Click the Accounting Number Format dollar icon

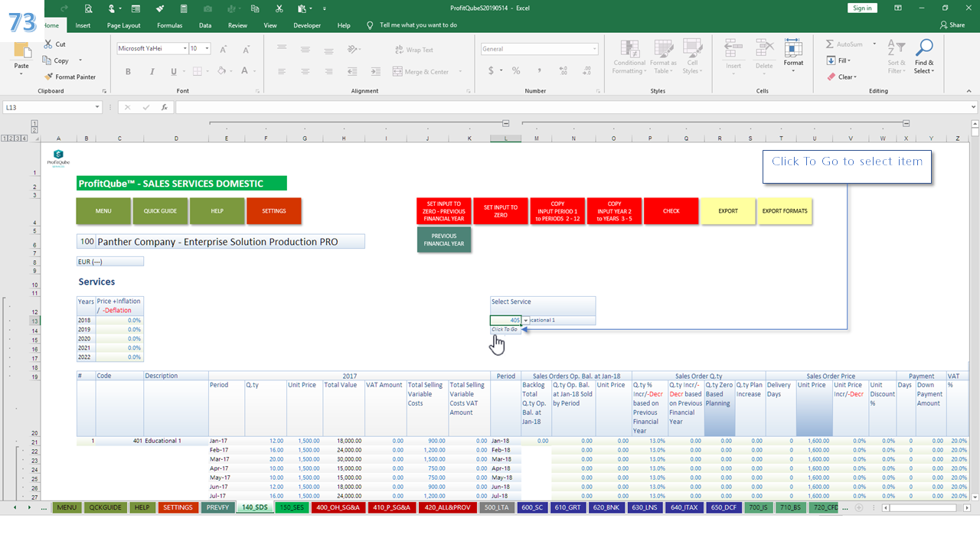[x=490, y=70]
